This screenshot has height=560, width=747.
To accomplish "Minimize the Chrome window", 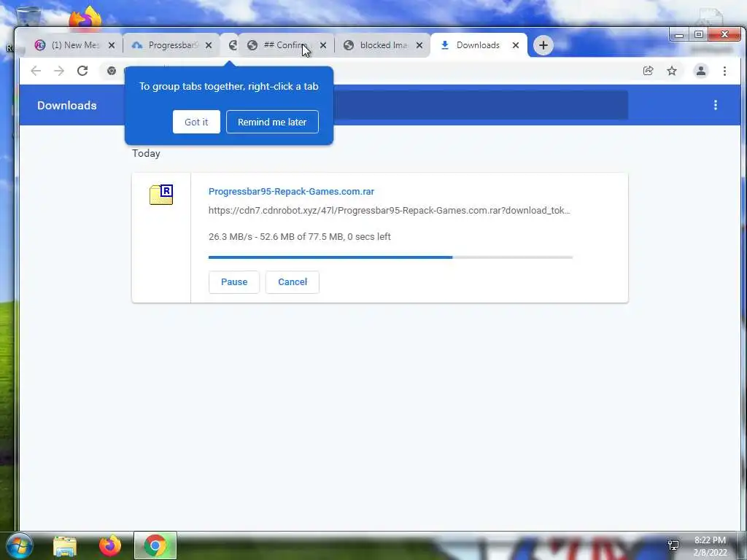I will (679, 34).
